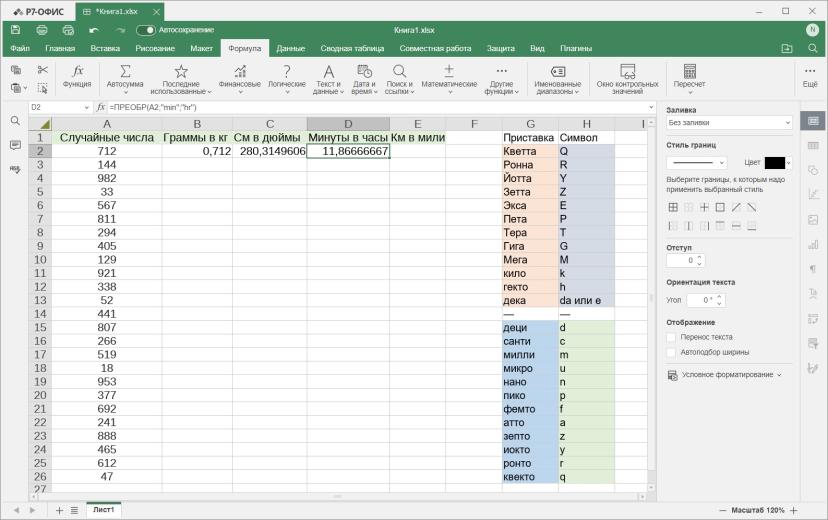Click the name box showing D2
The width and height of the screenshot is (828, 520).
click(x=60, y=107)
